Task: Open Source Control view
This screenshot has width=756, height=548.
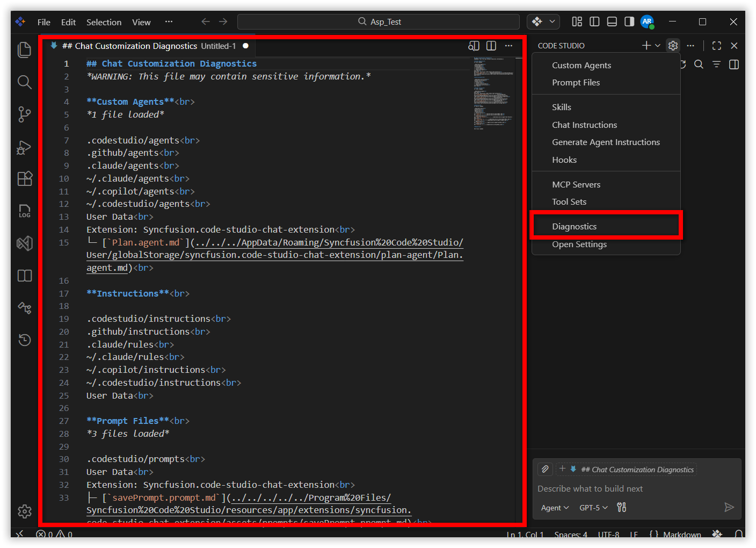Action: tap(24, 114)
